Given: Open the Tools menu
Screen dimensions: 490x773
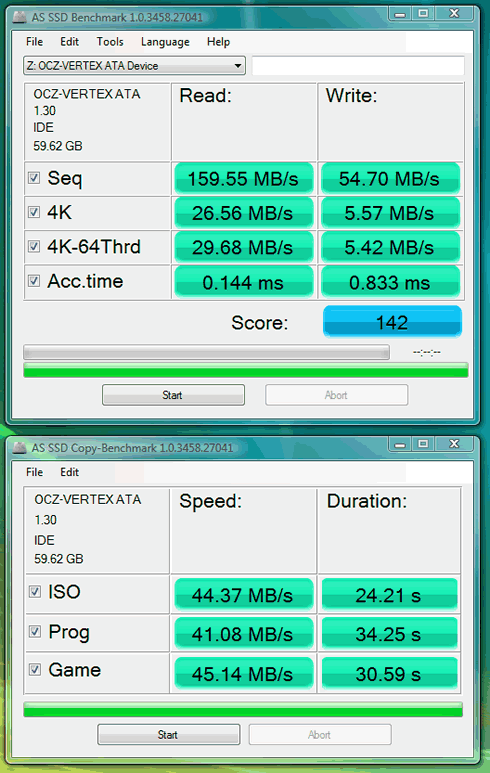Looking at the screenshot, I should pos(110,42).
